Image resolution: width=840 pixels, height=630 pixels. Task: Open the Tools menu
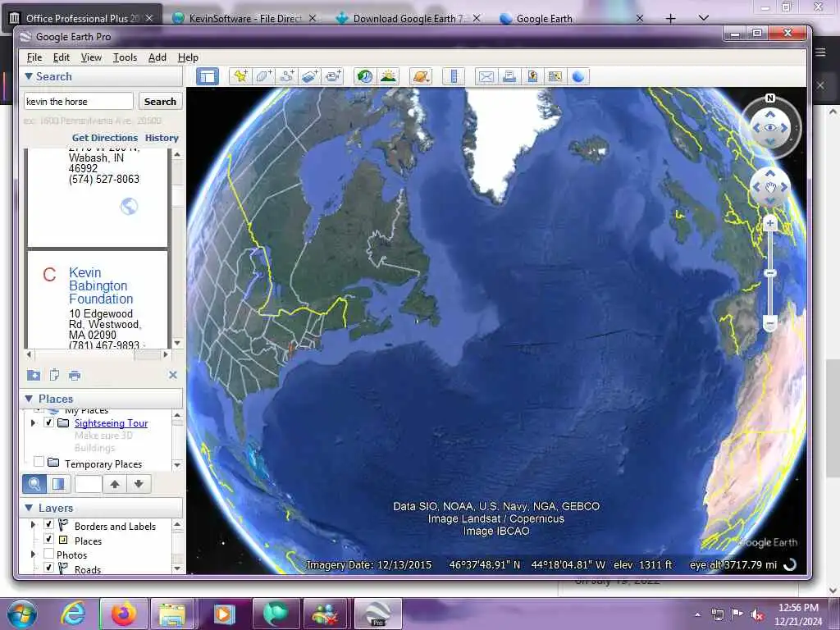tap(125, 57)
